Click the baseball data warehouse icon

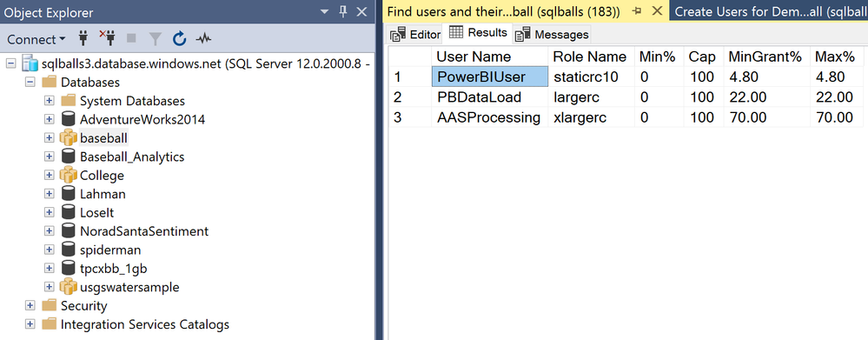coord(68,138)
